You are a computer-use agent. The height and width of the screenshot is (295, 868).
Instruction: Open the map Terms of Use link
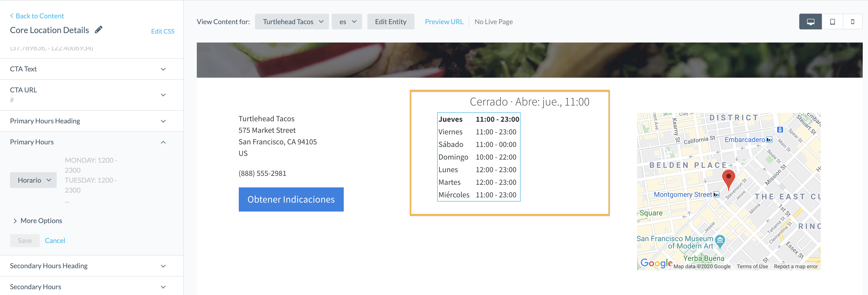pos(752,266)
